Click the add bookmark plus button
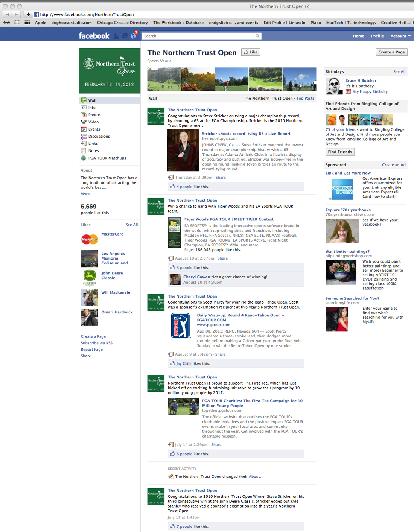 (28, 14)
